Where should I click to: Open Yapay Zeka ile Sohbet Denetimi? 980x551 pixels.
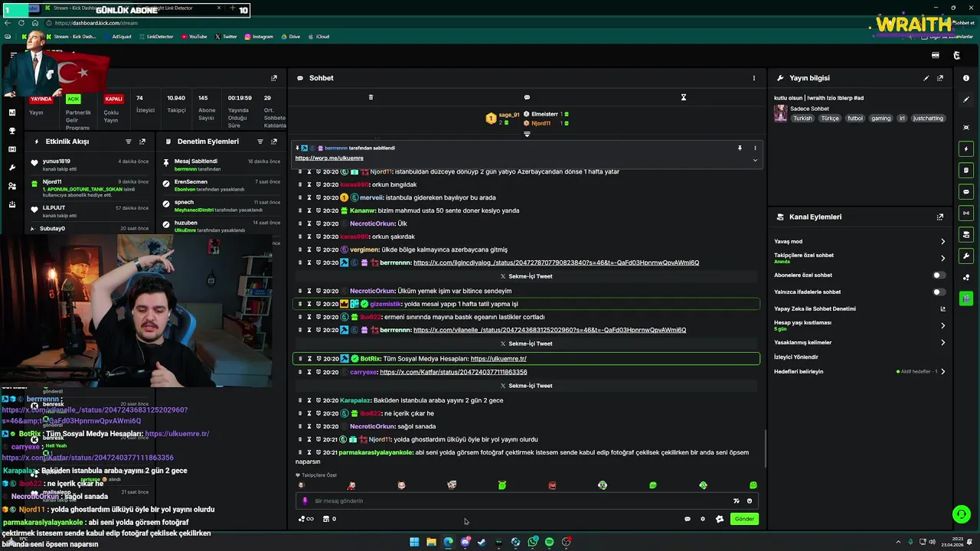pos(860,308)
